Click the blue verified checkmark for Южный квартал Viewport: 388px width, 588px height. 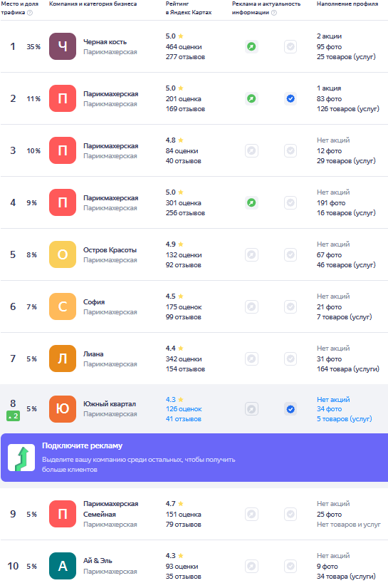click(290, 409)
